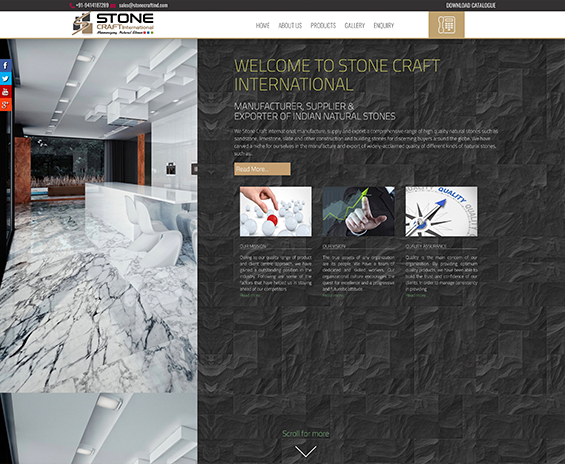Open the Twitter social icon
This screenshot has width=565, height=464.
6,79
